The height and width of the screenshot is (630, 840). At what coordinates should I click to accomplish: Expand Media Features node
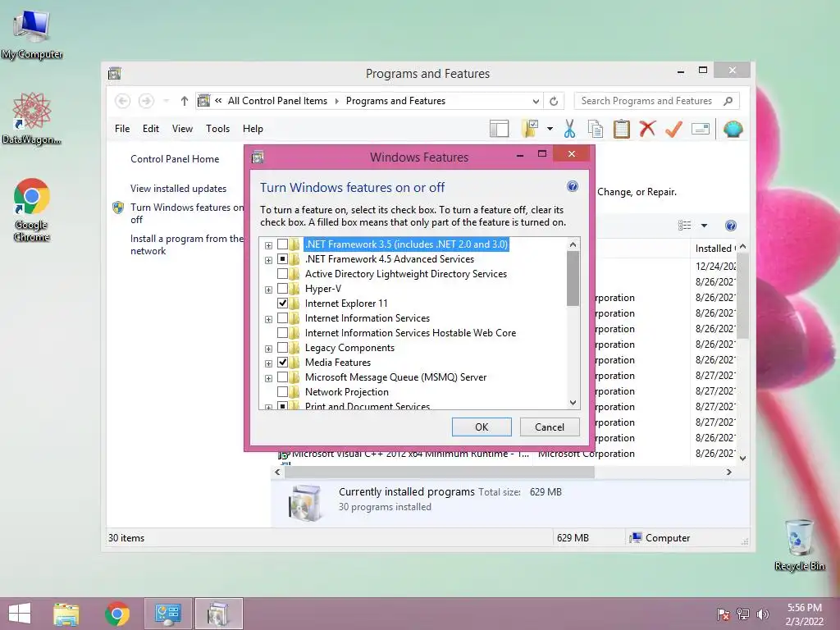(268, 363)
